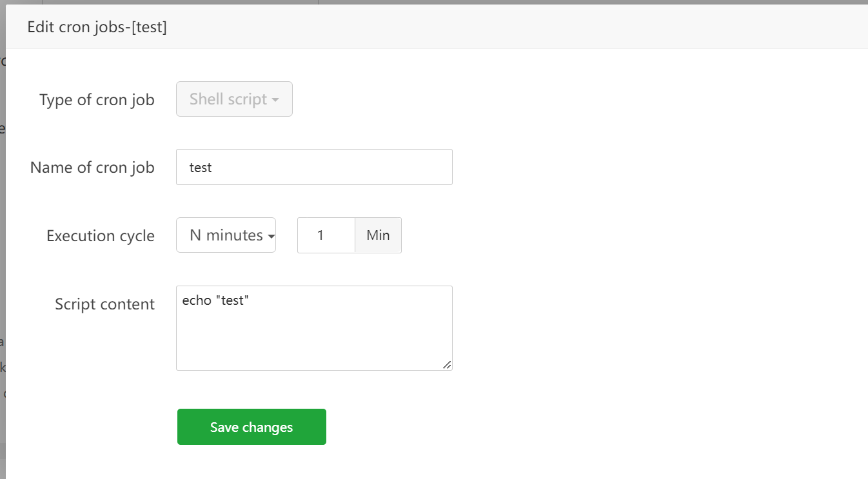Viewport: 868px width, 479px height.
Task: Click the word test in name field
Action: click(x=201, y=168)
